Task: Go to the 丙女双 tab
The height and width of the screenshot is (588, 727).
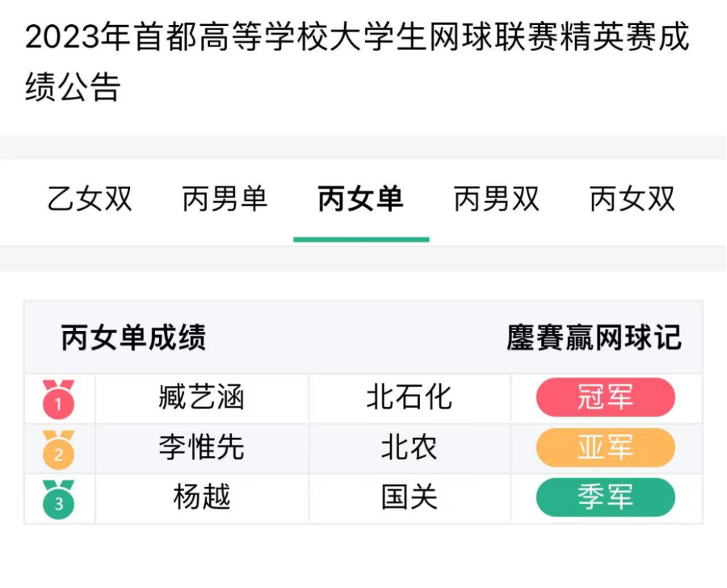Action: tap(632, 200)
